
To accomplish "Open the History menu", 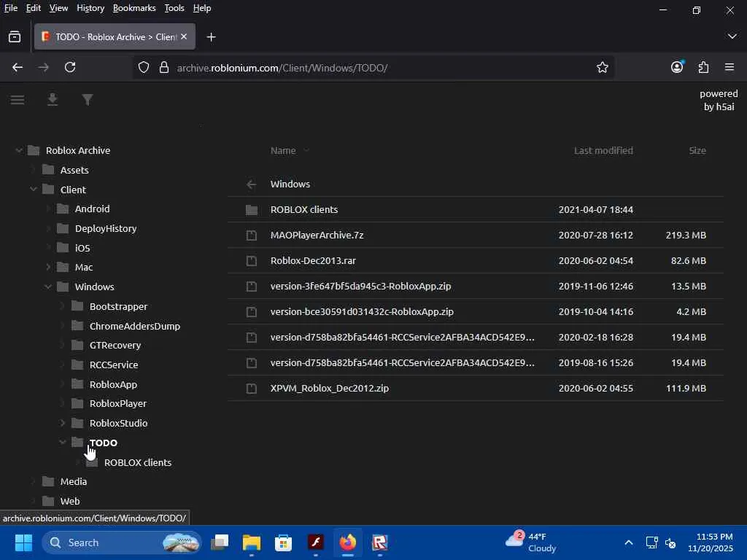I will (x=90, y=8).
